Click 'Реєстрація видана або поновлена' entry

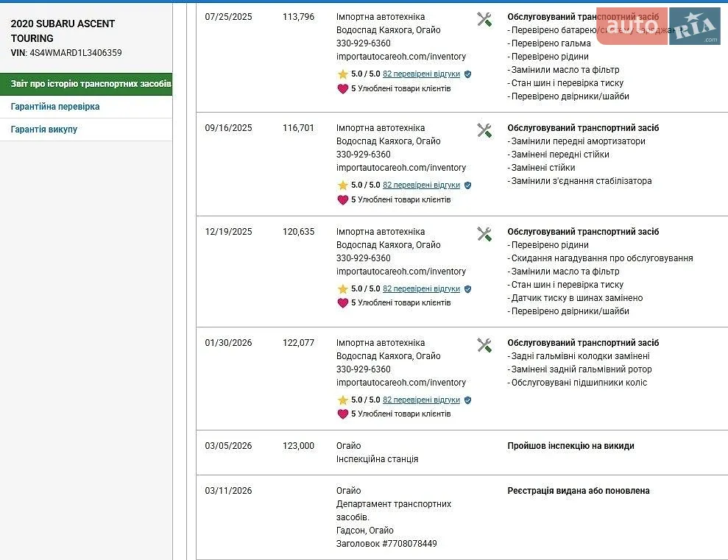click(x=579, y=491)
